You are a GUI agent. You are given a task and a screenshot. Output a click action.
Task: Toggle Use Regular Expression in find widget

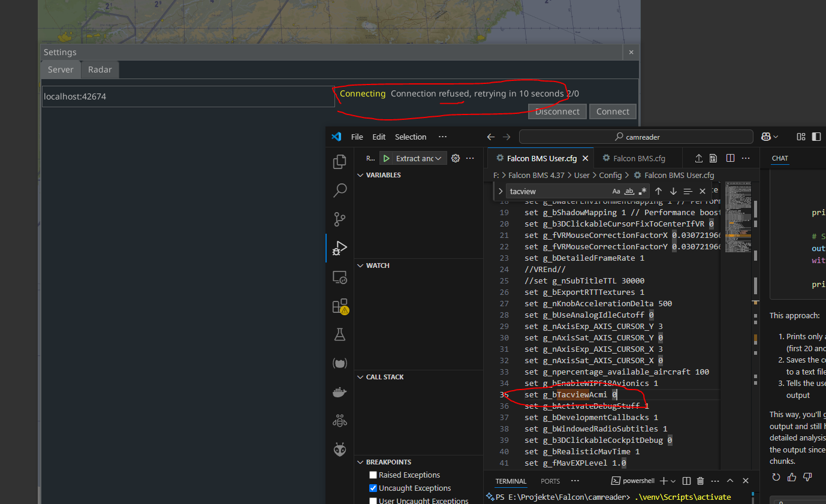pyautogui.click(x=643, y=191)
